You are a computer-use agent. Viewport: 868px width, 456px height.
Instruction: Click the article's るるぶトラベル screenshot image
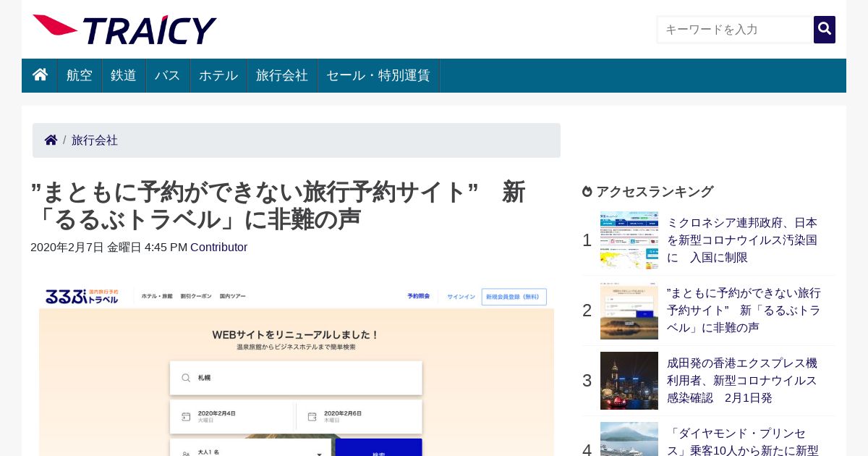(x=297, y=369)
